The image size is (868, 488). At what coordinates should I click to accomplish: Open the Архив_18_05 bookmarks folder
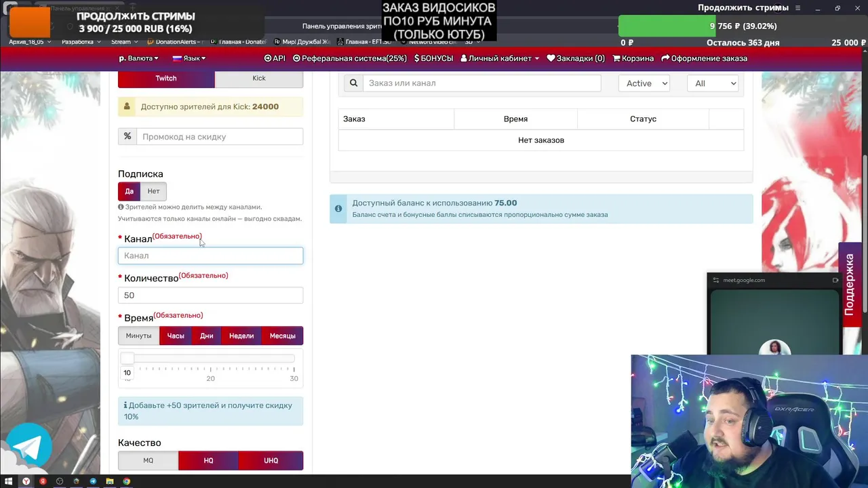(30, 42)
